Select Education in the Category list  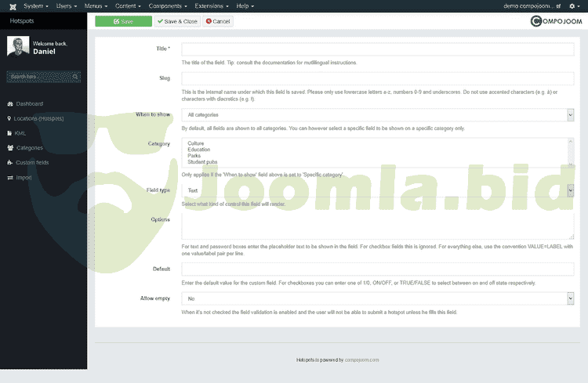[x=199, y=150]
